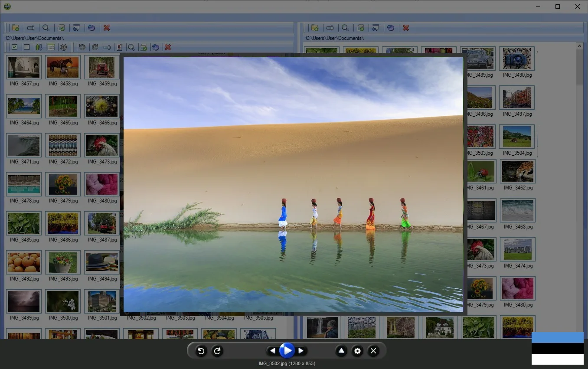Click the right panel scrollbar up arrow
This screenshot has height=369, width=588.
(x=580, y=46)
